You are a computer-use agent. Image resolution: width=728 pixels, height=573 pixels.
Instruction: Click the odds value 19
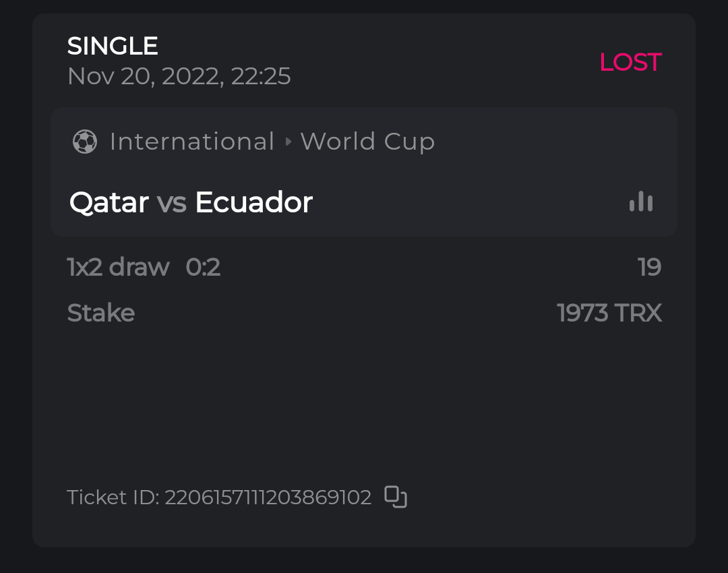[x=649, y=268]
